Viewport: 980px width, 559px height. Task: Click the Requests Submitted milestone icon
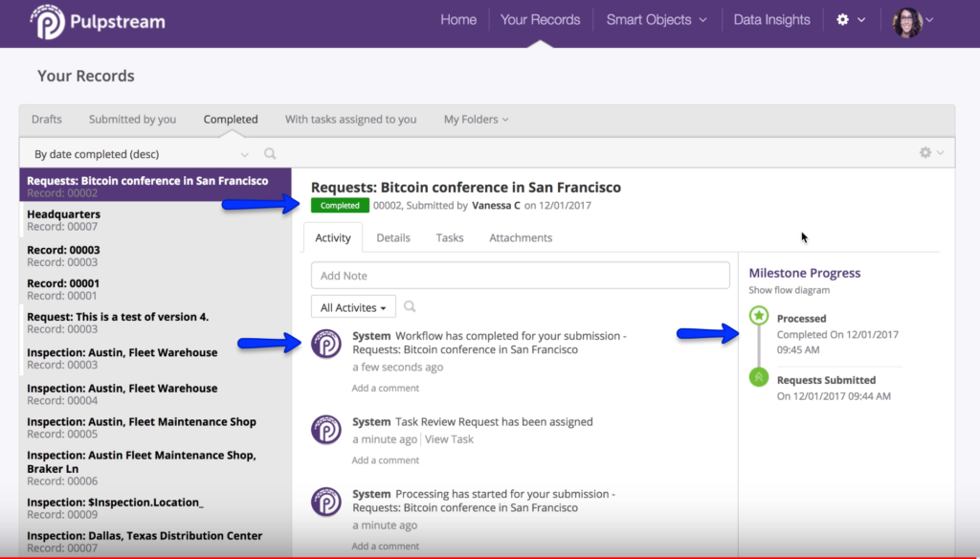758,377
